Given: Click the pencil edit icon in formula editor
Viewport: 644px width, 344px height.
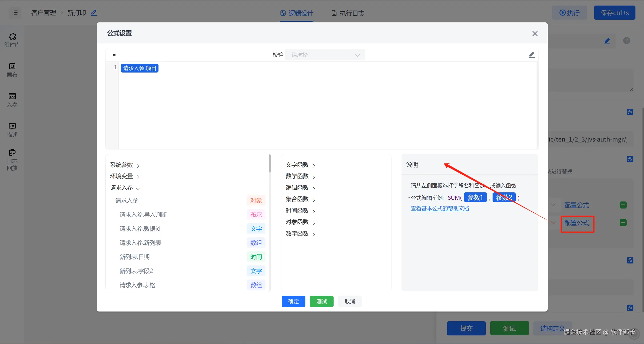Looking at the screenshot, I should (x=531, y=55).
